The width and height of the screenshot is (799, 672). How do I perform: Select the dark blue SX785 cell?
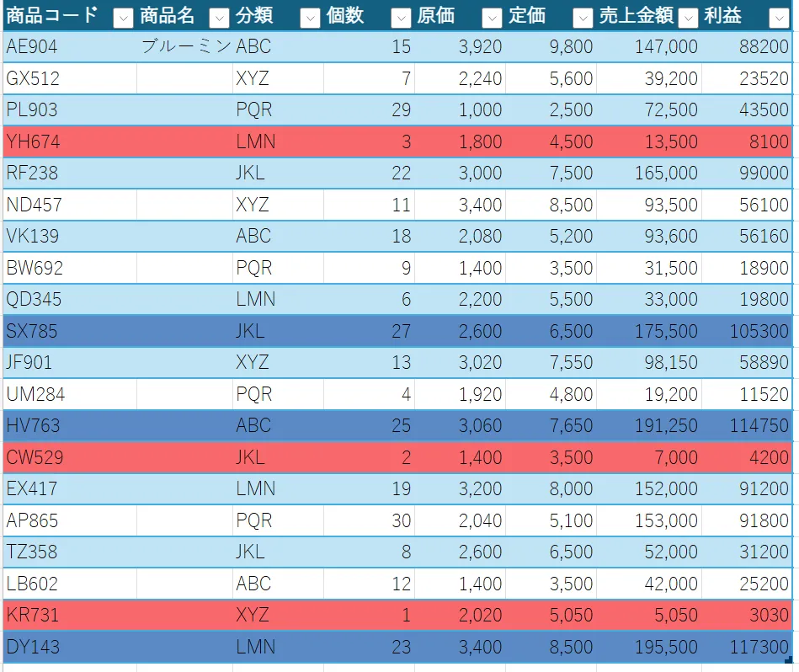tap(69, 331)
